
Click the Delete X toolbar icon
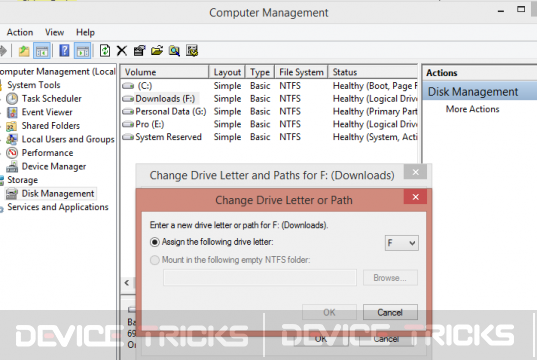click(x=122, y=51)
